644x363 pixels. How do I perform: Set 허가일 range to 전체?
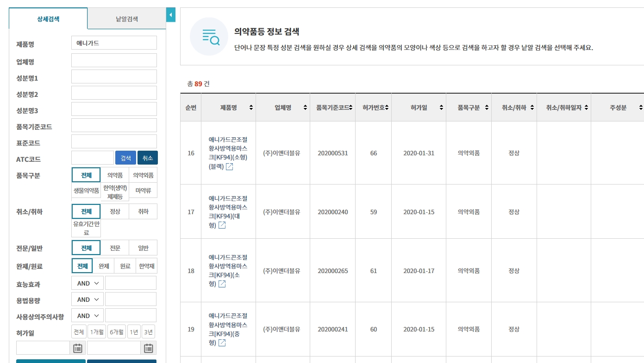[x=79, y=331]
